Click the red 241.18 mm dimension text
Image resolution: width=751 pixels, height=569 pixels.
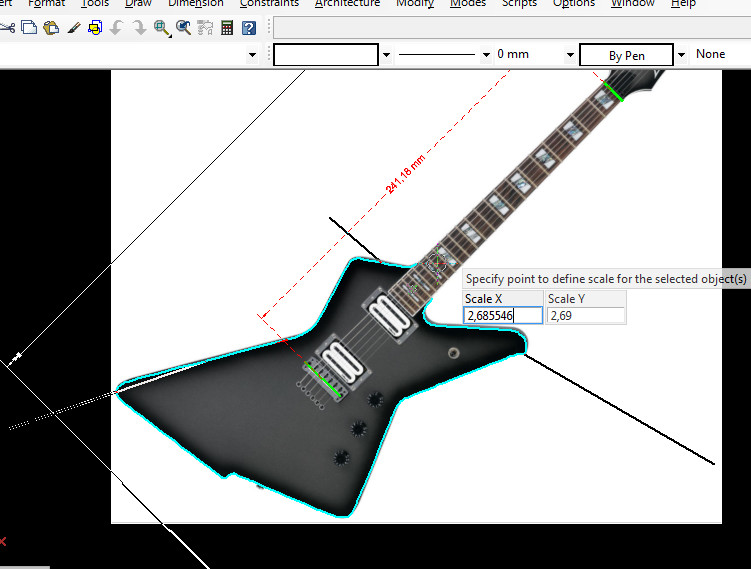point(405,174)
